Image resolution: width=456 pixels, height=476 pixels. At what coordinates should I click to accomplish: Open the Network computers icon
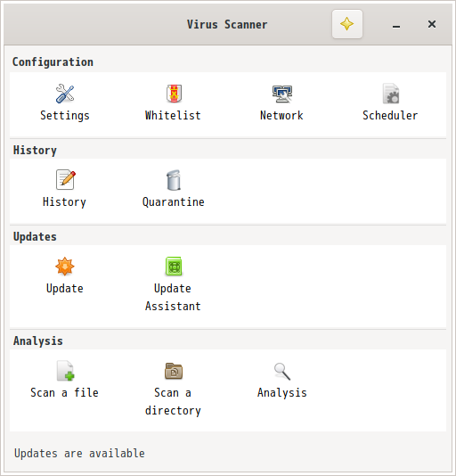282,94
